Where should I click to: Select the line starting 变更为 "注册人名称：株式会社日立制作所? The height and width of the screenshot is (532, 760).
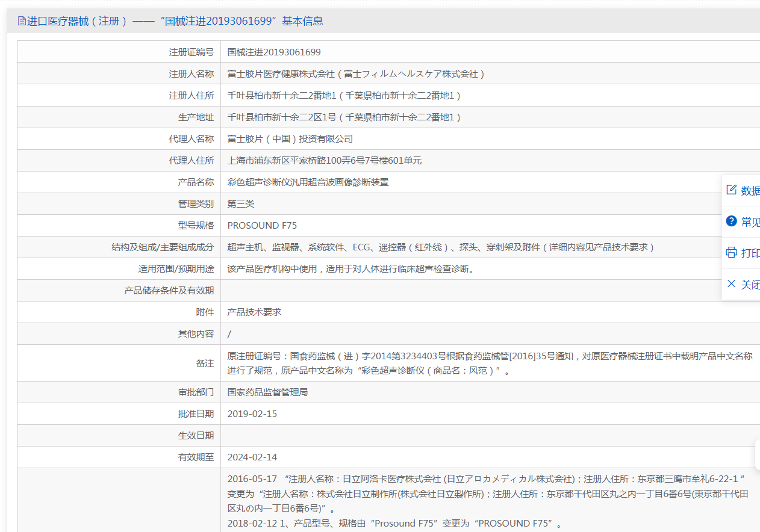tap(488, 494)
